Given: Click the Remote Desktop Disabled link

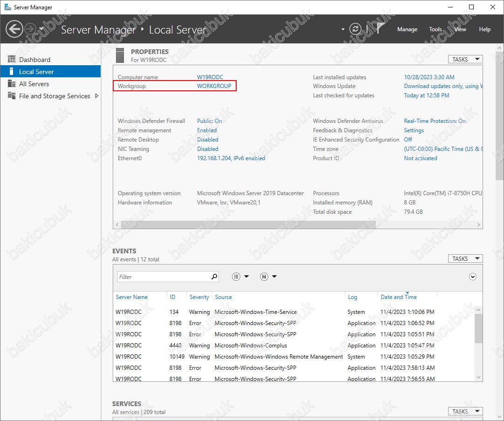Looking at the screenshot, I should click(x=208, y=139).
